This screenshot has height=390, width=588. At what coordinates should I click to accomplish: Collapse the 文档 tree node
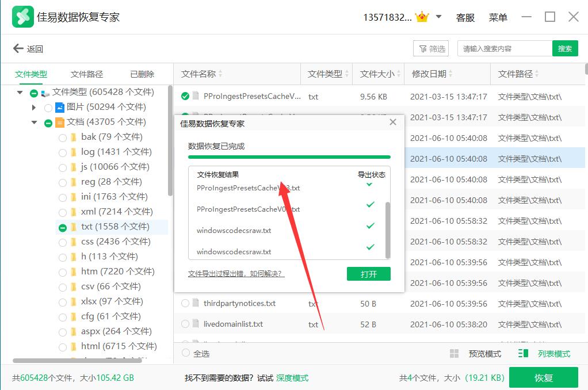pyautogui.click(x=34, y=123)
